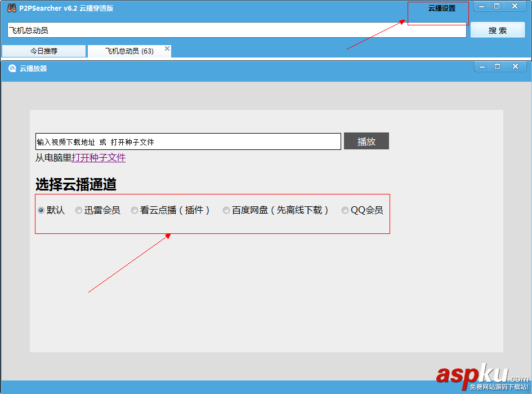This screenshot has width=532, height=394.
Task: Close the P2PSearcher main window
Action: click(515, 6)
